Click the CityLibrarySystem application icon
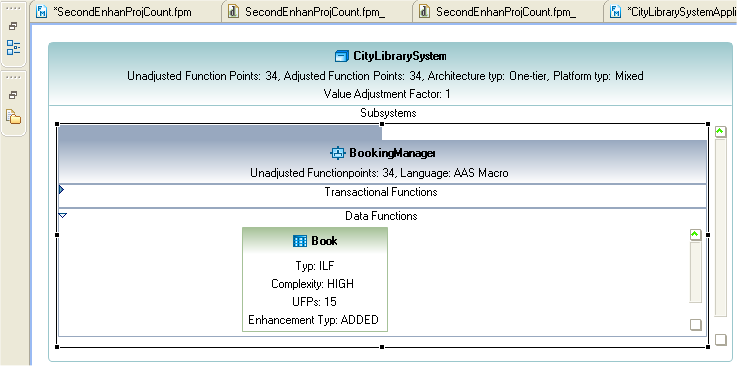The width and height of the screenshot is (737, 366). coord(341,56)
